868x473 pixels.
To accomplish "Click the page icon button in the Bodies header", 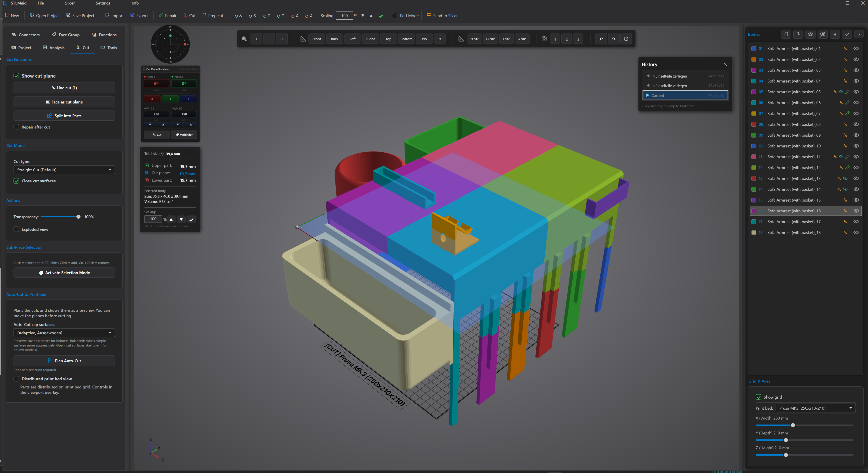I will 786,34.
